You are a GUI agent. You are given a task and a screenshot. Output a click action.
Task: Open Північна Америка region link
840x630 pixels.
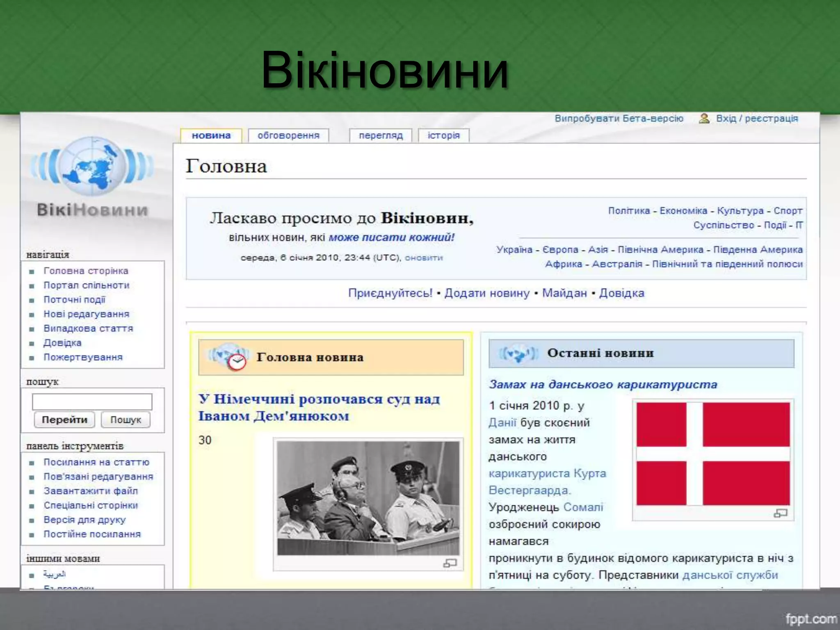[x=661, y=250]
